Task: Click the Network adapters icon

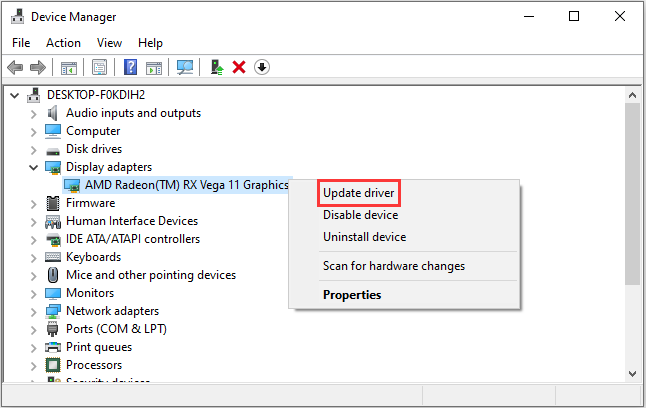Action: 53,311
